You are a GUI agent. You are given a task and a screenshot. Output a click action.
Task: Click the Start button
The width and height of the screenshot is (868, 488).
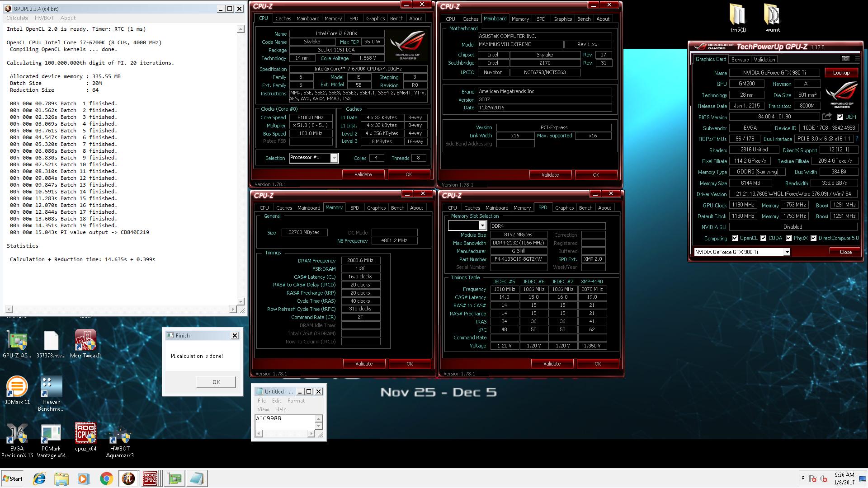coord(13,479)
